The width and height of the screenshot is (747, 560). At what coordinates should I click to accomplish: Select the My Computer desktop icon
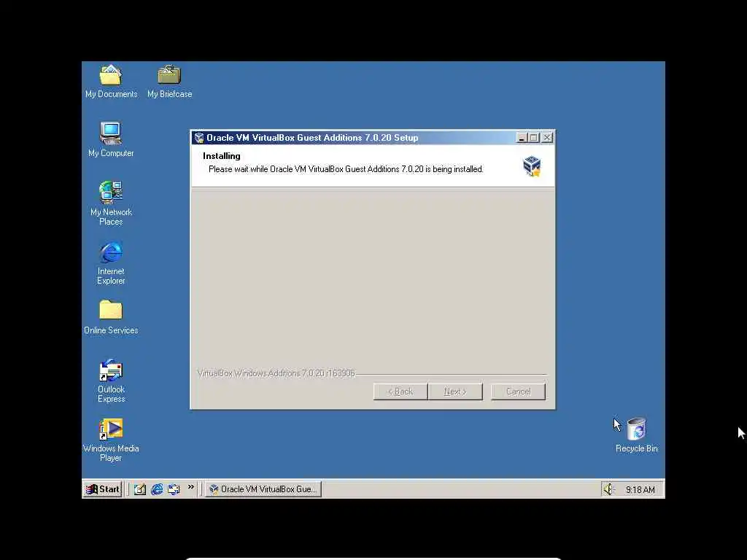click(111, 139)
